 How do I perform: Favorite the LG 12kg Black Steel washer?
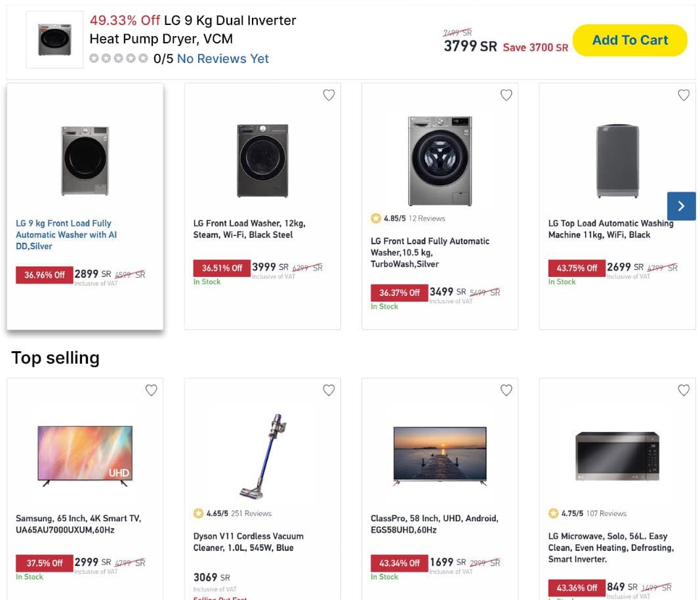click(329, 95)
